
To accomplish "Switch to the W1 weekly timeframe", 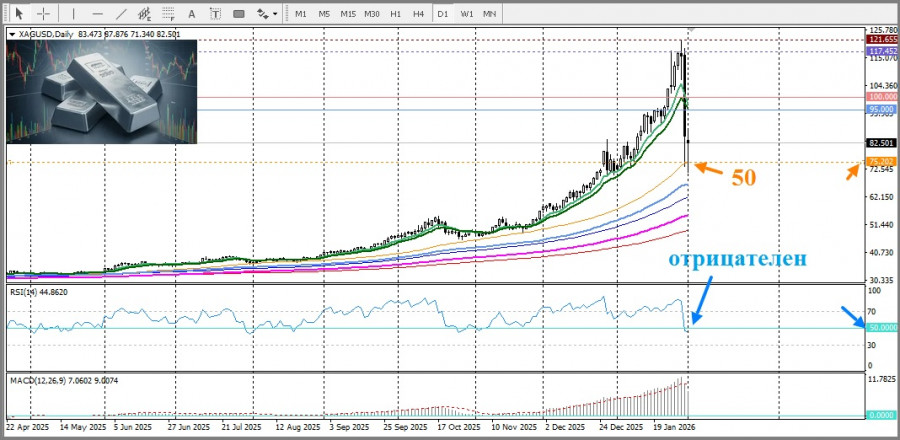I will click(x=466, y=14).
